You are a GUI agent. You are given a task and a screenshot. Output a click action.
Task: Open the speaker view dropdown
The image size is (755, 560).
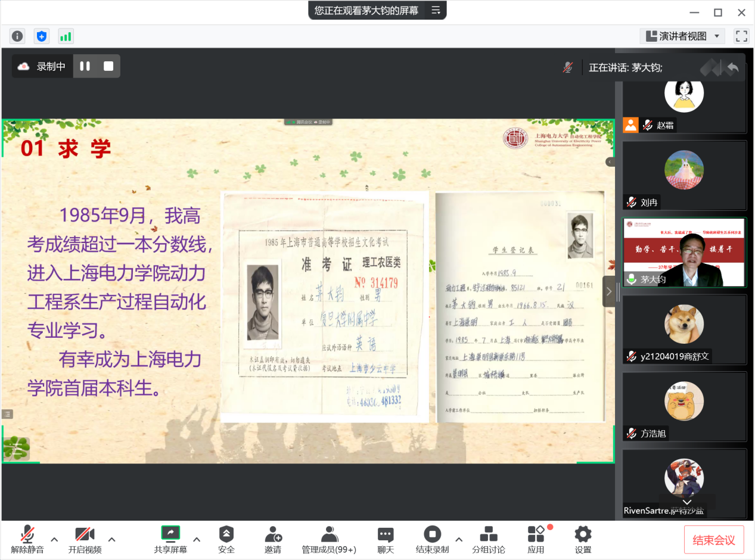point(683,36)
